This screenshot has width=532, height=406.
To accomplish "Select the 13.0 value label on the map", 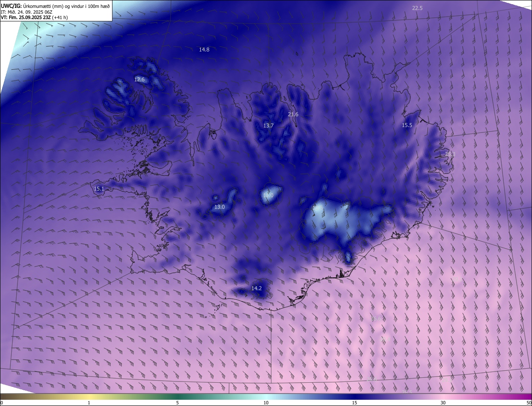I will tap(219, 207).
